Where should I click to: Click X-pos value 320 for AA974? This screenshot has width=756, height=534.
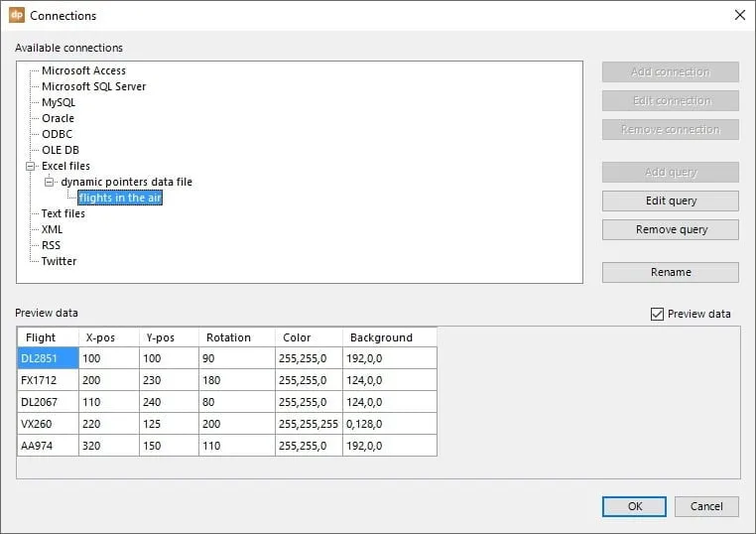tap(109, 446)
